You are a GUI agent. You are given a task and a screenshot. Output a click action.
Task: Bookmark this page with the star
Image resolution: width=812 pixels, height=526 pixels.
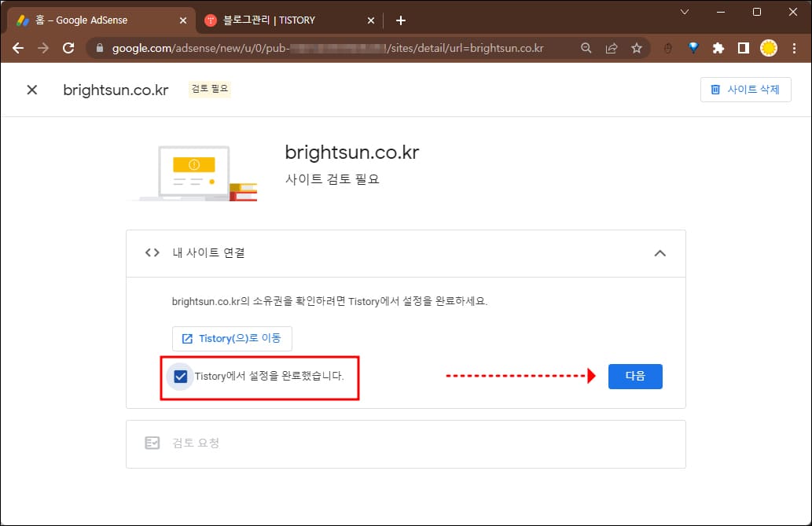point(637,48)
